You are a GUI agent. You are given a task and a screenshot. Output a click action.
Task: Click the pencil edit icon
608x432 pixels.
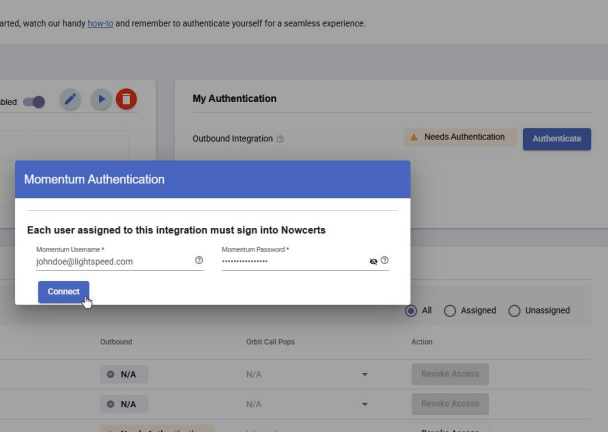(70, 99)
